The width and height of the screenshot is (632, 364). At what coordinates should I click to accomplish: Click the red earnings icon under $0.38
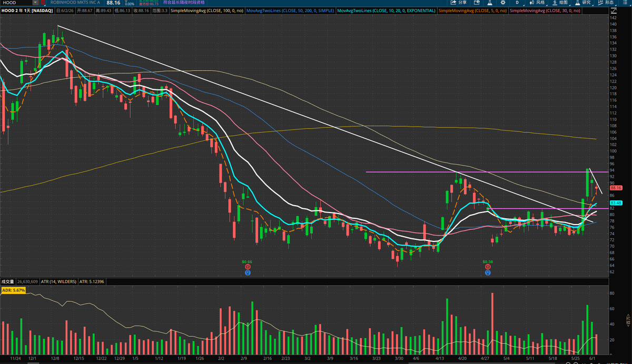[x=488, y=267]
